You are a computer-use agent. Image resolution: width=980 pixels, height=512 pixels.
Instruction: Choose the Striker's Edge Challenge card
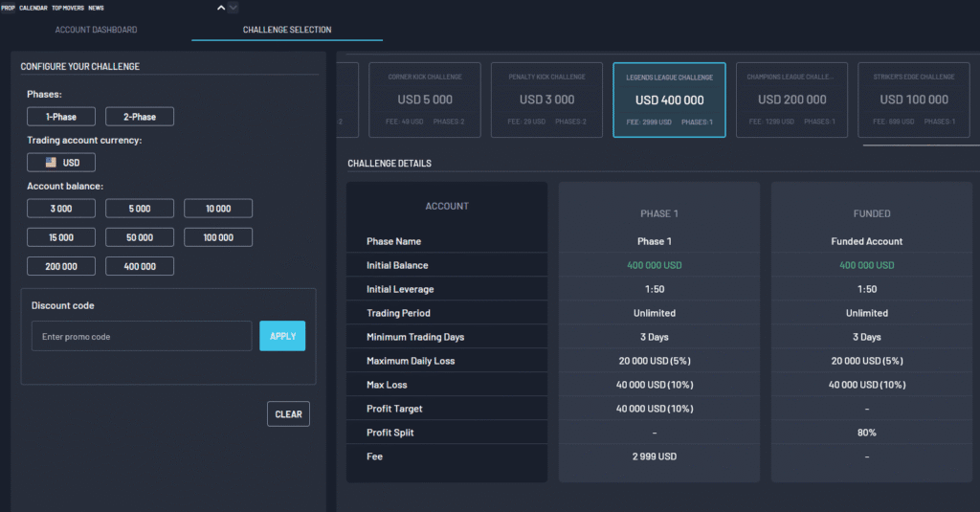(914, 100)
